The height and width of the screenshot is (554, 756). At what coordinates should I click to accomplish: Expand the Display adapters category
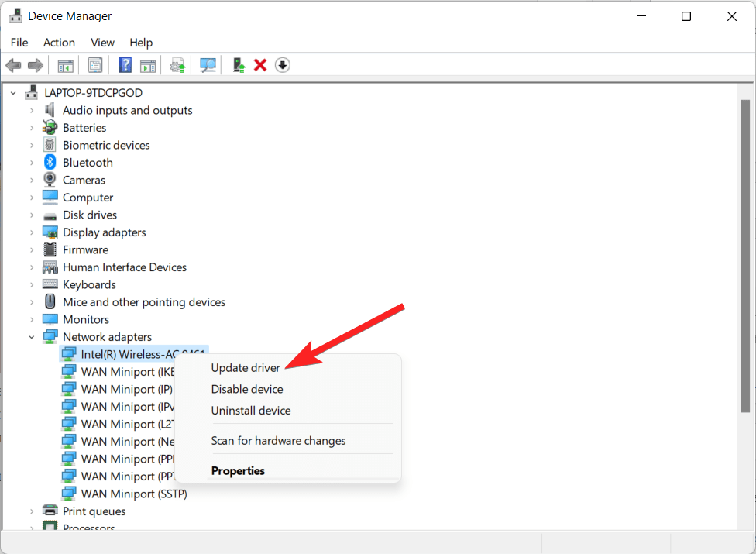click(31, 232)
